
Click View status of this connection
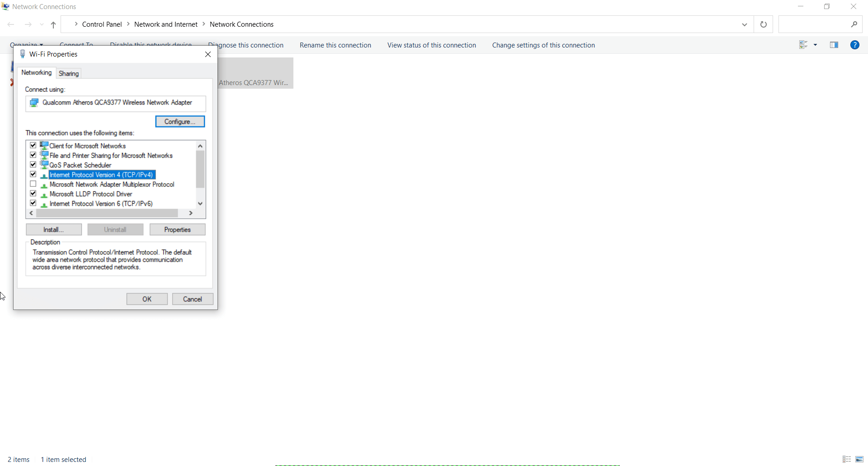coord(432,45)
